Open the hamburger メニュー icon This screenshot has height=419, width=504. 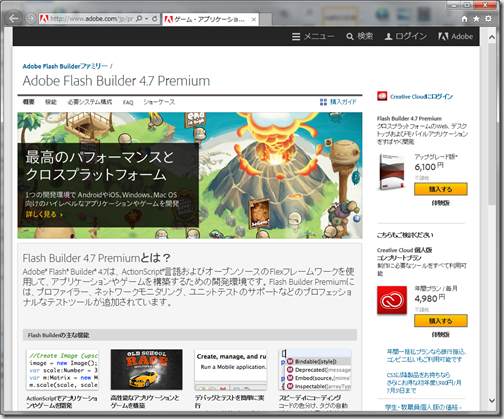296,36
